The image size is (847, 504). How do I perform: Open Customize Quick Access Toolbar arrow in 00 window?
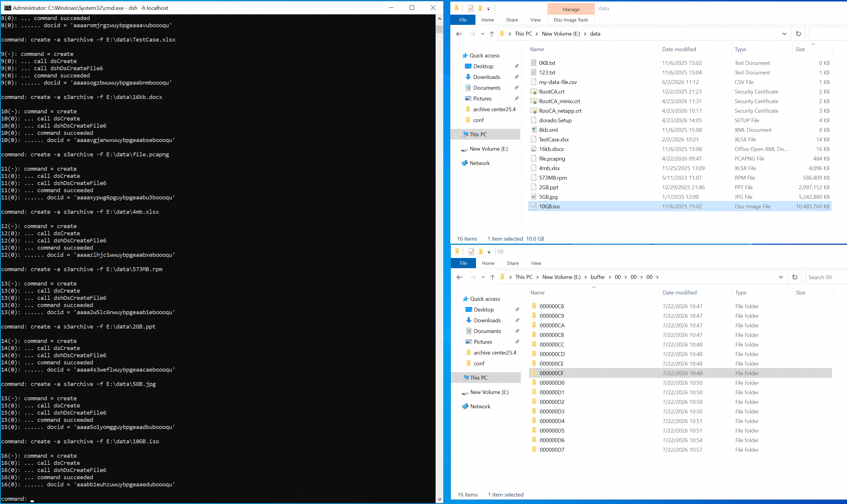pyautogui.click(x=489, y=252)
